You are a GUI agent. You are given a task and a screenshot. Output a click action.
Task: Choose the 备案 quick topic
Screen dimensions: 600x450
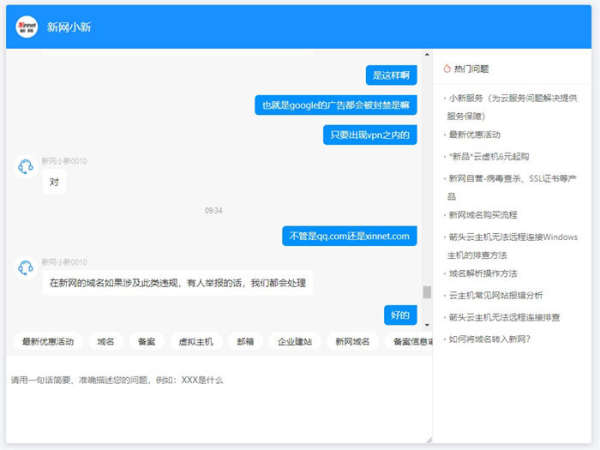(147, 341)
